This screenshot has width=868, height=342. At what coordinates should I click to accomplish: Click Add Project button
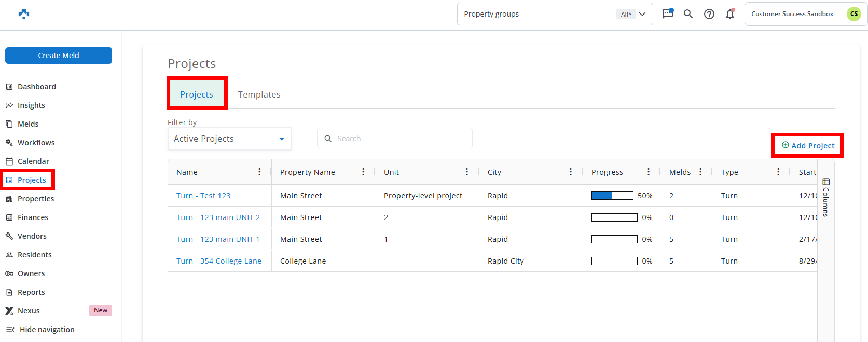[808, 146]
